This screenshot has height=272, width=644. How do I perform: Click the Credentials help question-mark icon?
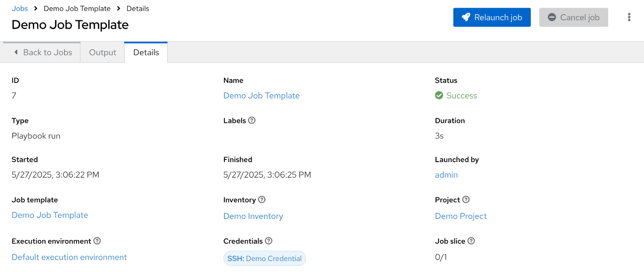pos(269,241)
